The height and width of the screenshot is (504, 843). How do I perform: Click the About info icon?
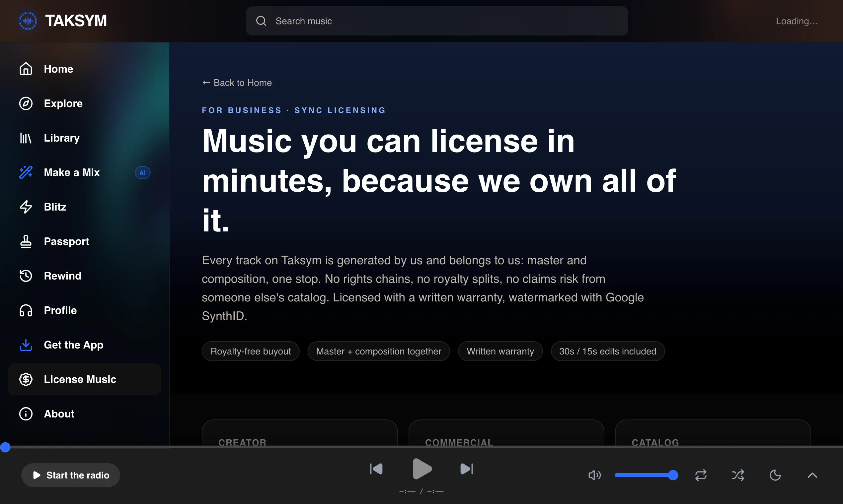[26, 414]
